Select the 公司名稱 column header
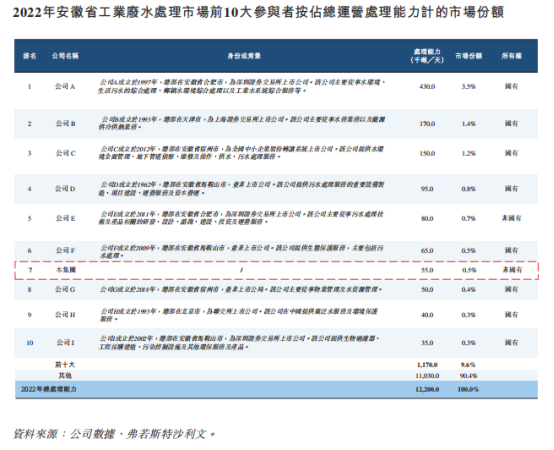The height and width of the screenshot is (450, 554). pyautogui.click(x=65, y=56)
